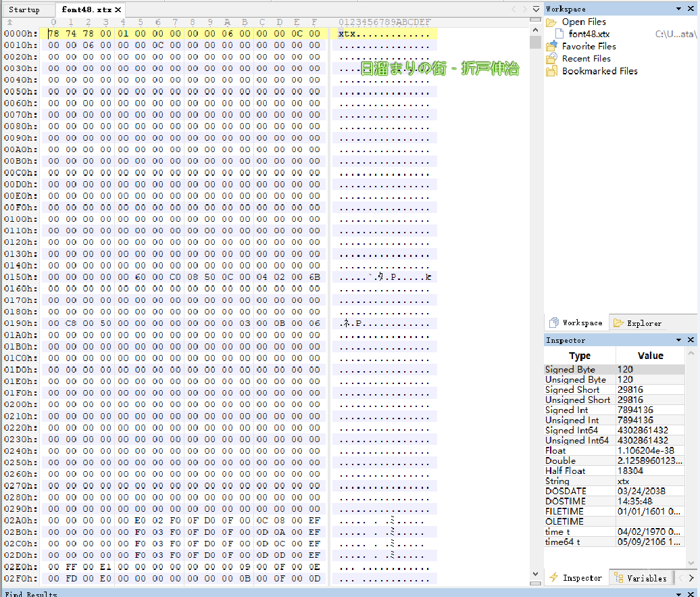Select the DOSTIME row
This screenshot has width=700, height=597.
(x=614, y=502)
